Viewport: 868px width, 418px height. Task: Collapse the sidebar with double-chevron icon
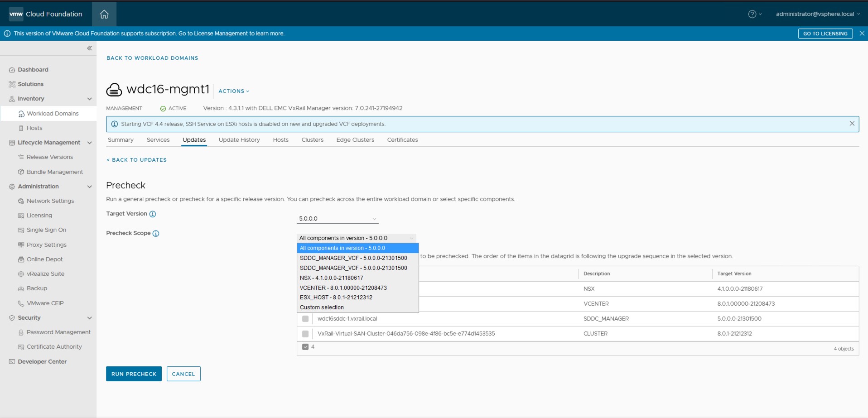point(89,48)
